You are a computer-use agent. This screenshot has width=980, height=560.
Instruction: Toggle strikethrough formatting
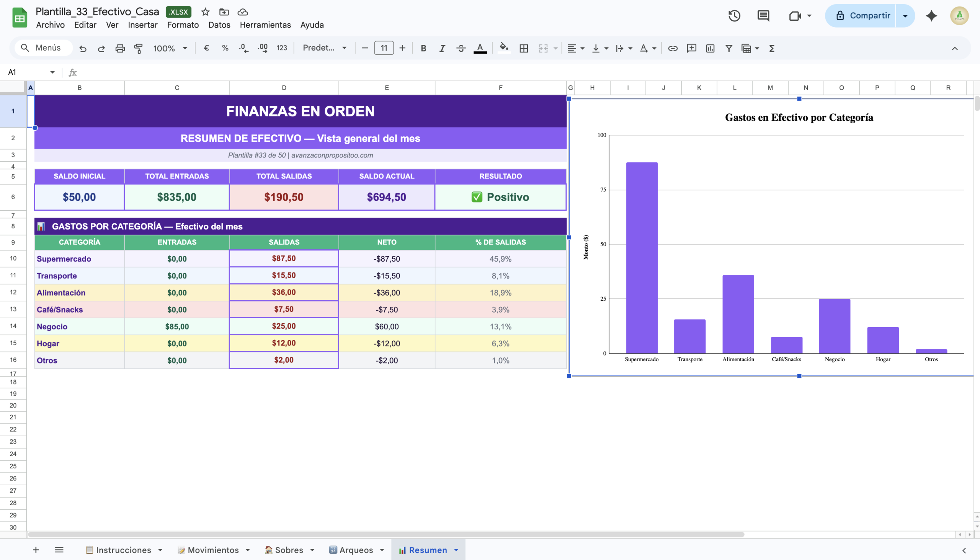461,48
